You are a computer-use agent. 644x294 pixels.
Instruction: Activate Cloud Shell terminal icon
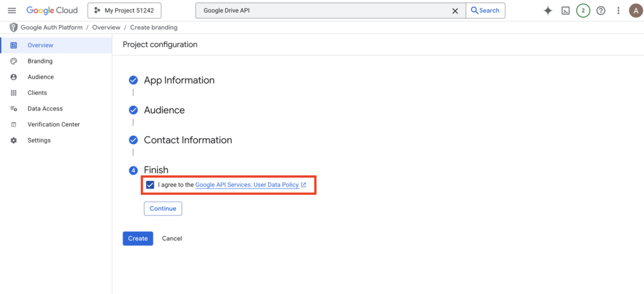point(565,11)
